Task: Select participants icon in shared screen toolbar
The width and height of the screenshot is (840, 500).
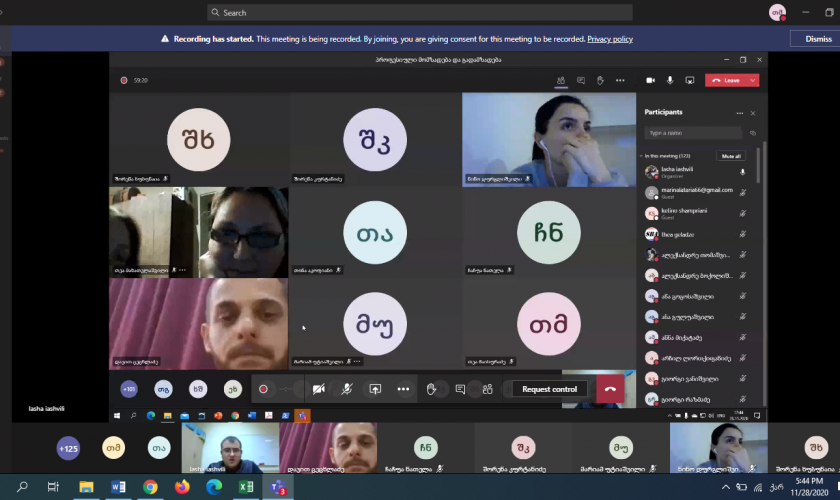Action: click(561, 80)
